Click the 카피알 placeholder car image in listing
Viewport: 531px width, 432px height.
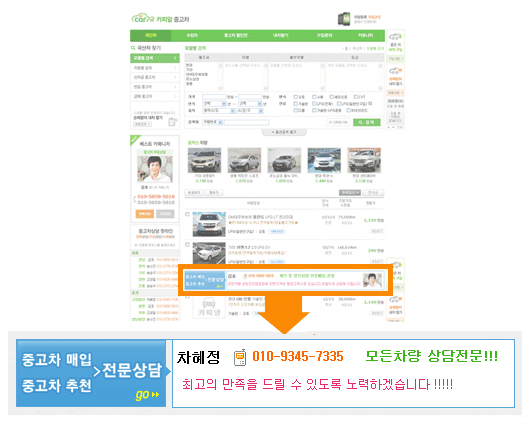(209, 307)
